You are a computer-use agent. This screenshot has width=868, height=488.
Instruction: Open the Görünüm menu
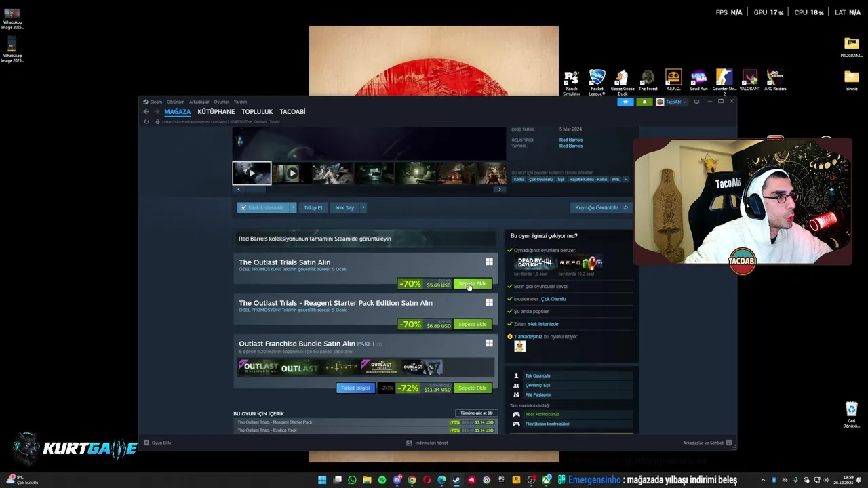point(176,102)
